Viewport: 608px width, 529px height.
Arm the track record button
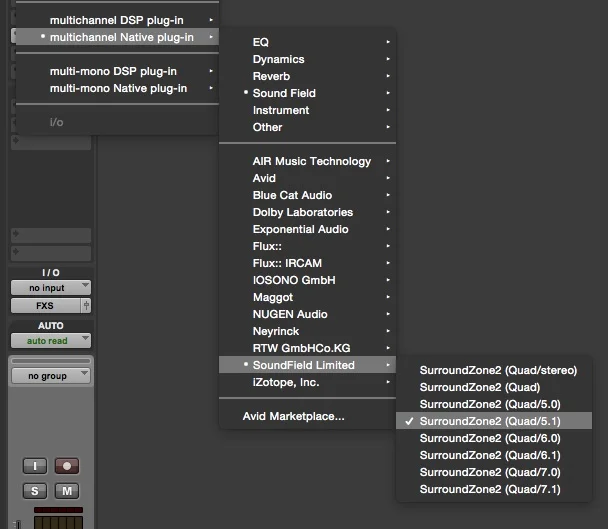67,466
